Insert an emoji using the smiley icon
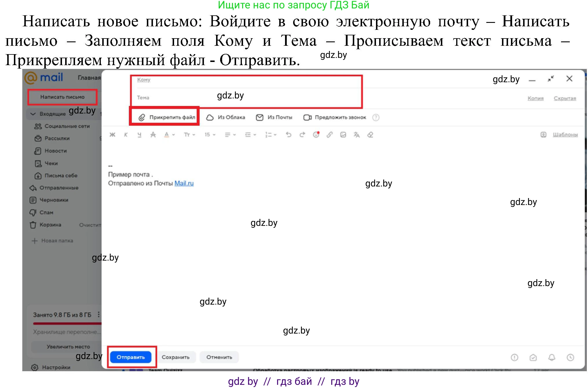The image size is (588, 388). coord(316,135)
